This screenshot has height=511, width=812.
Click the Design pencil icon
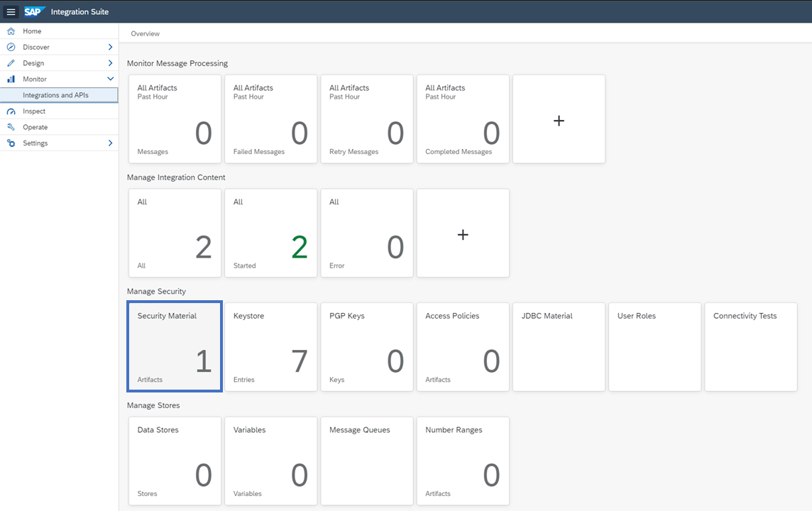point(11,63)
